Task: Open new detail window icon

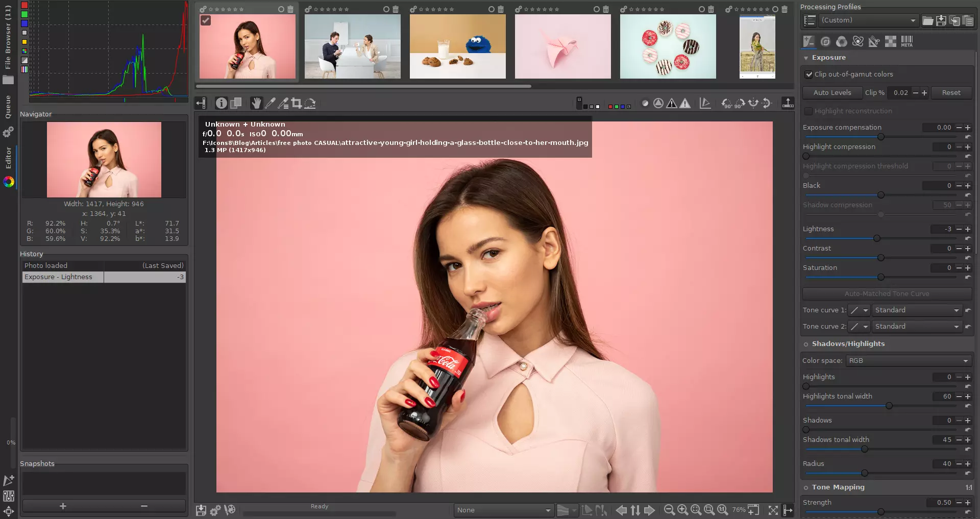Action: pyautogui.click(x=753, y=510)
